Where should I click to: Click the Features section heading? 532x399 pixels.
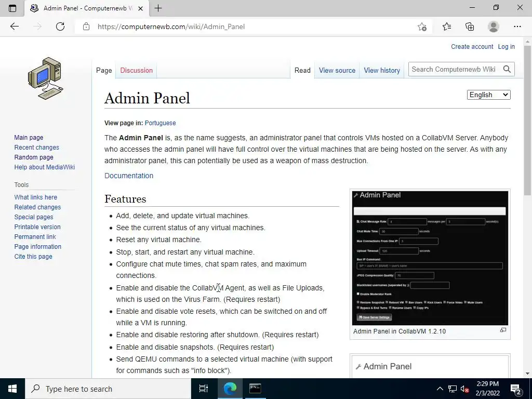point(125,199)
